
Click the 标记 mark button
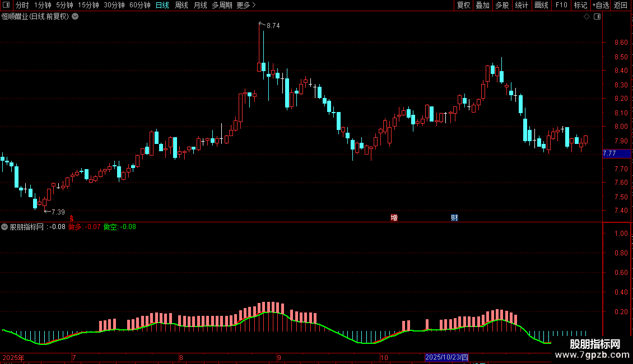coord(580,5)
